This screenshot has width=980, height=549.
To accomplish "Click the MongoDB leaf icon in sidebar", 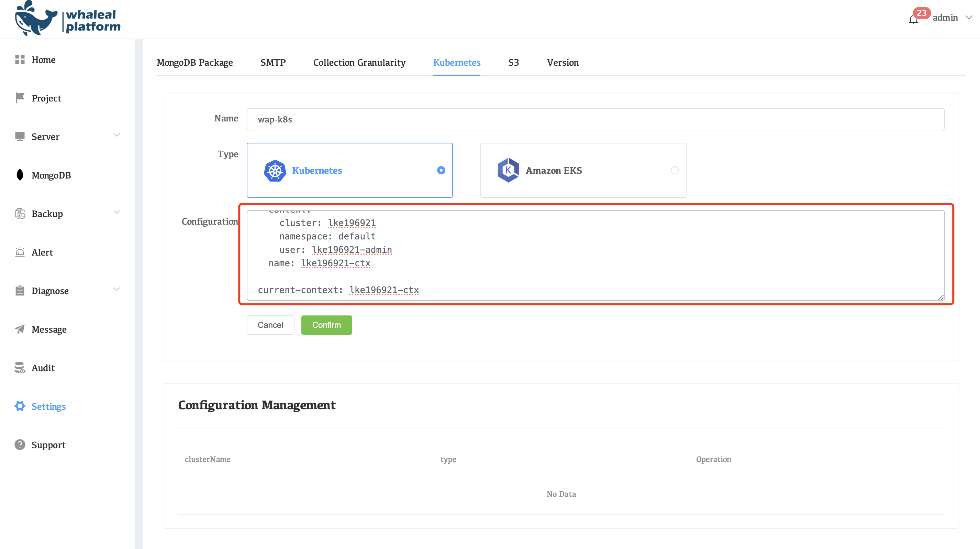I will click(x=20, y=175).
